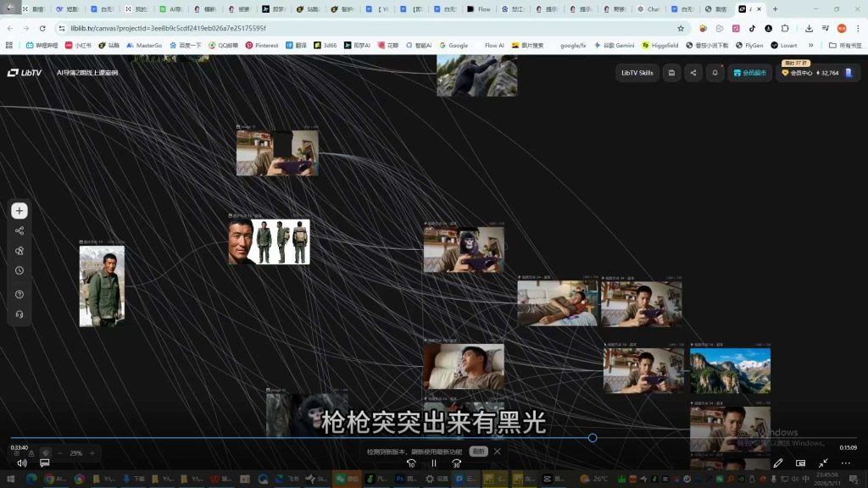Exit fullscreen with the shrink arrows icon
The height and width of the screenshot is (488, 868).
(x=823, y=463)
